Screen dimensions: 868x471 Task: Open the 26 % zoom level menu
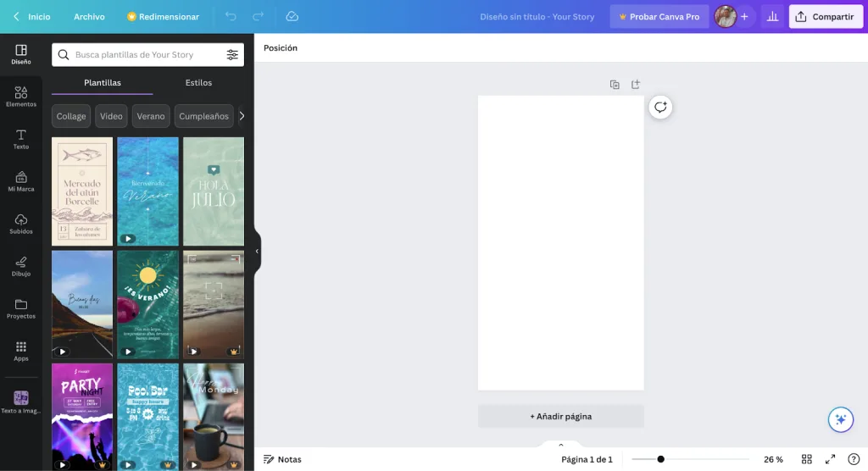pyautogui.click(x=773, y=459)
